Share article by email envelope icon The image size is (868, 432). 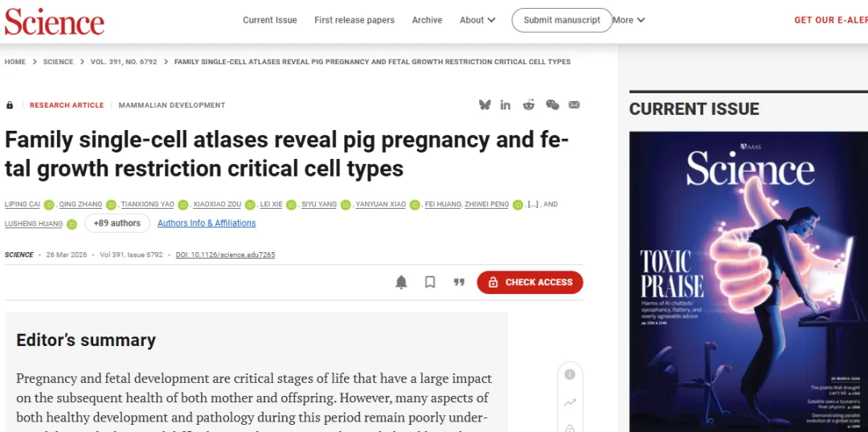(x=574, y=105)
